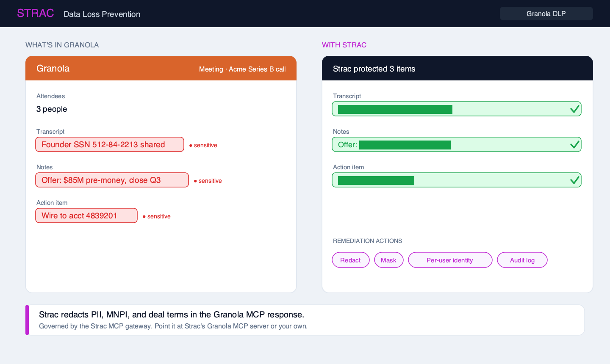Click the redacted bar after 'Offer:' in Notes
The image size is (610, 364).
tap(405, 145)
